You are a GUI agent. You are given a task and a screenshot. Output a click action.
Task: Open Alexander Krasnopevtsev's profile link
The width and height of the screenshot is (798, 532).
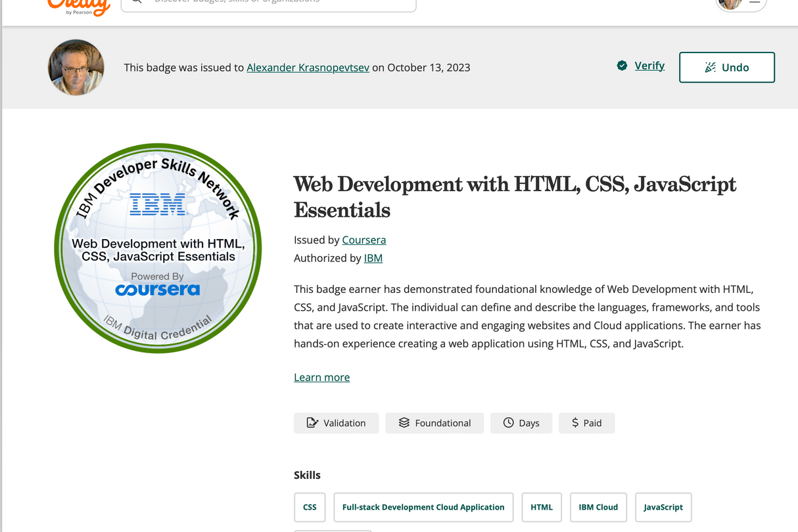[x=308, y=68]
